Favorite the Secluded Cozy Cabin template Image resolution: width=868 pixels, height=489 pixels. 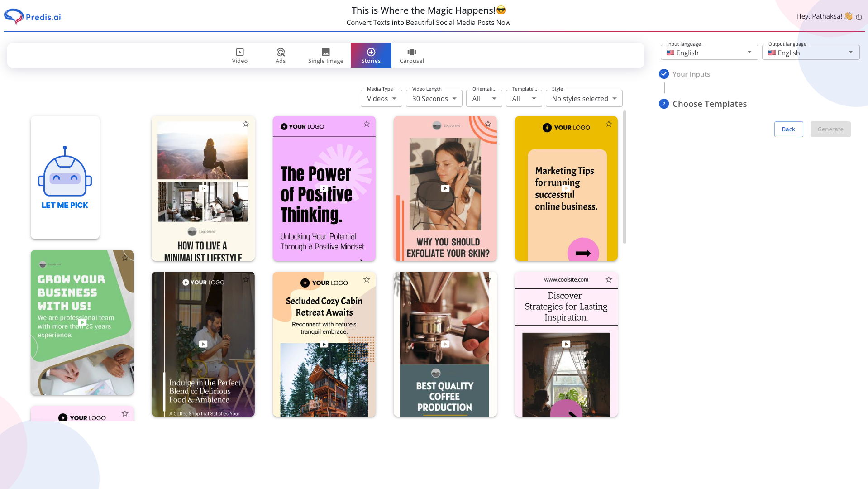(367, 279)
